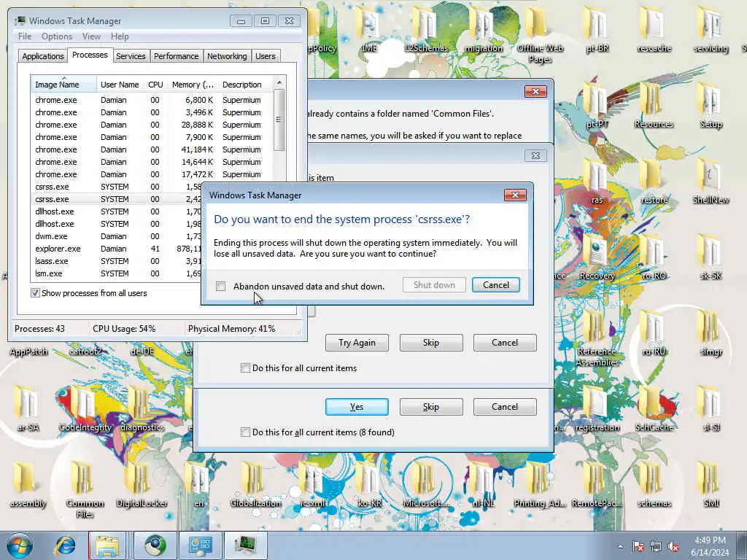This screenshot has width=747, height=560.
Task: Select the CodeIntegrity folder icon
Action: [x=85, y=408]
